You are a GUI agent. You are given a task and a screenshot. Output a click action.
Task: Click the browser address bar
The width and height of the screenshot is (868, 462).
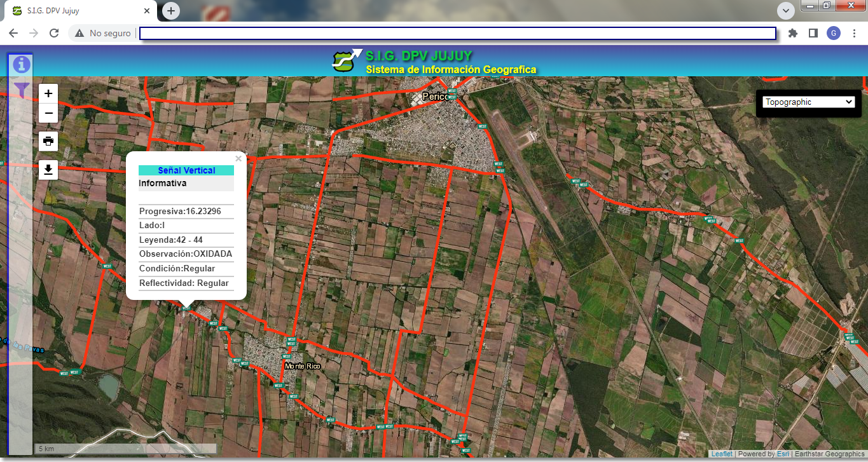pyautogui.click(x=457, y=33)
